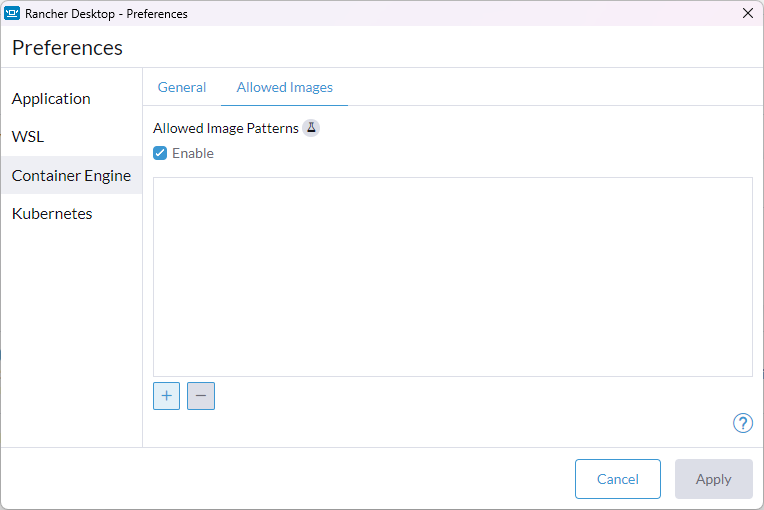Click the Preferences page heading
This screenshot has width=764, height=510.
(x=67, y=48)
